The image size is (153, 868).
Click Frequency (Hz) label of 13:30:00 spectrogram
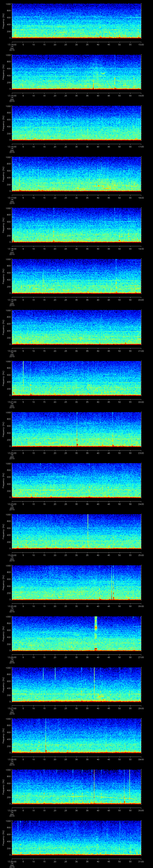(3, 838)
